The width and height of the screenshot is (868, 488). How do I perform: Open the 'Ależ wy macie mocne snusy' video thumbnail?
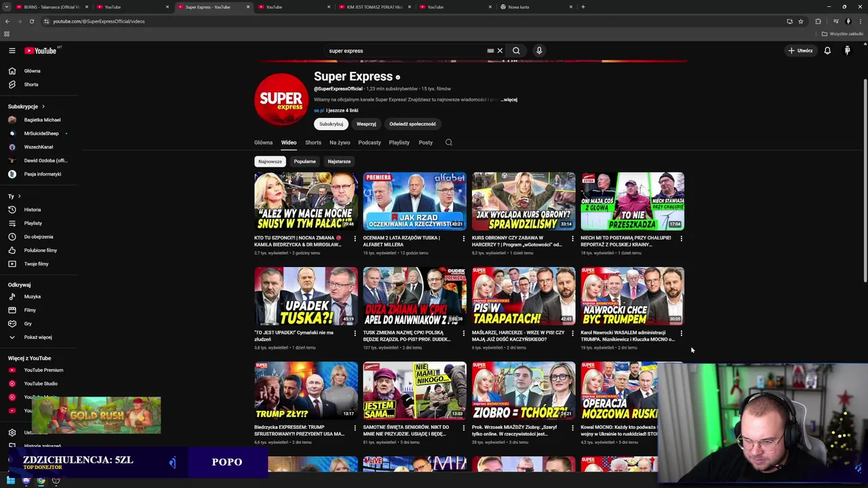click(306, 201)
